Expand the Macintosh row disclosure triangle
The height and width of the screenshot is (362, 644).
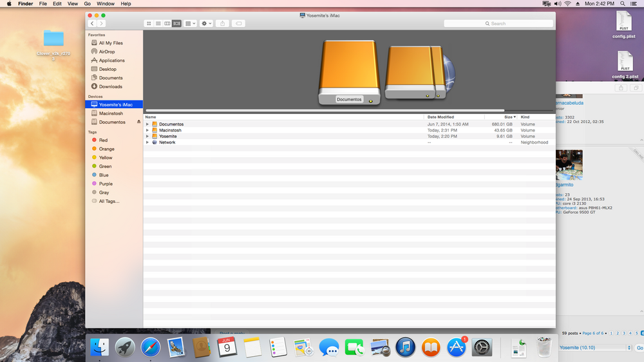[x=147, y=130]
